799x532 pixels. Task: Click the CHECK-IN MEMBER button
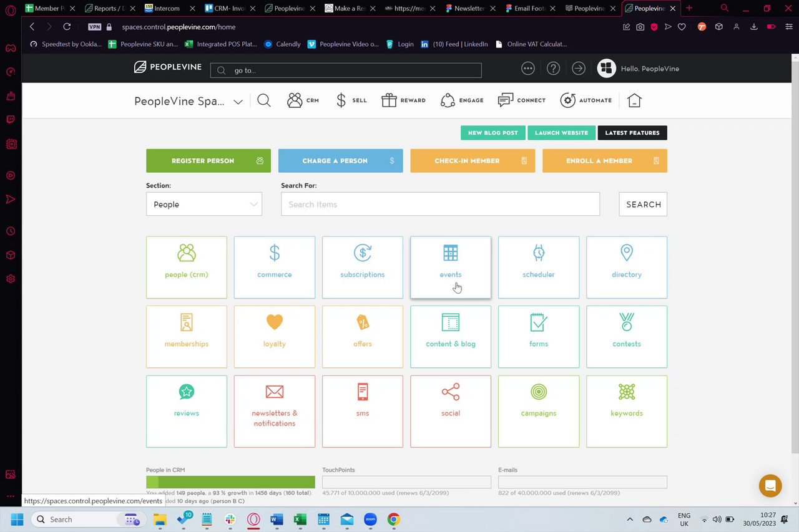point(473,161)
